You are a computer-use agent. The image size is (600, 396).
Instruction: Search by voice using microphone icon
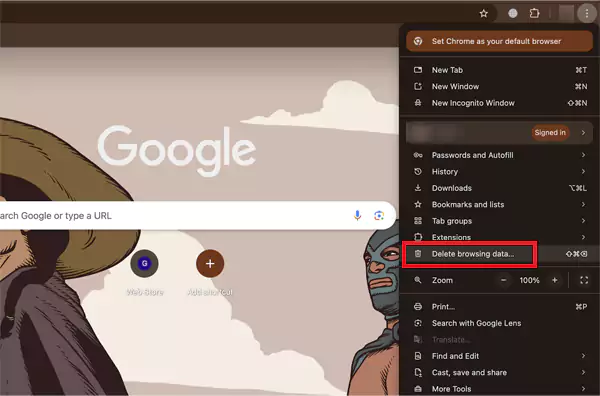(357, 215)
